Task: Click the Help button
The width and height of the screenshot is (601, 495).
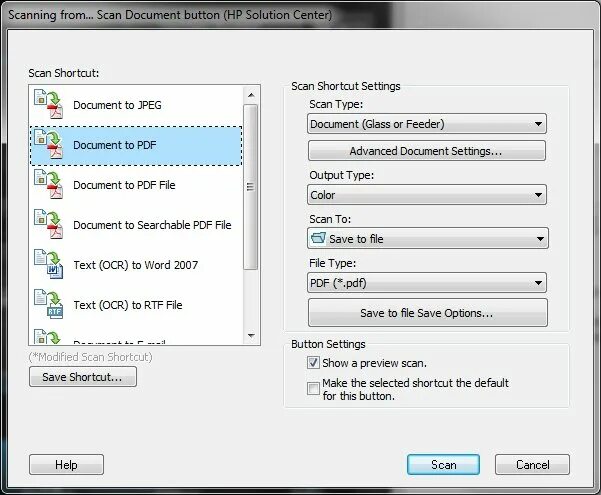Action: [x=66, y=465]
